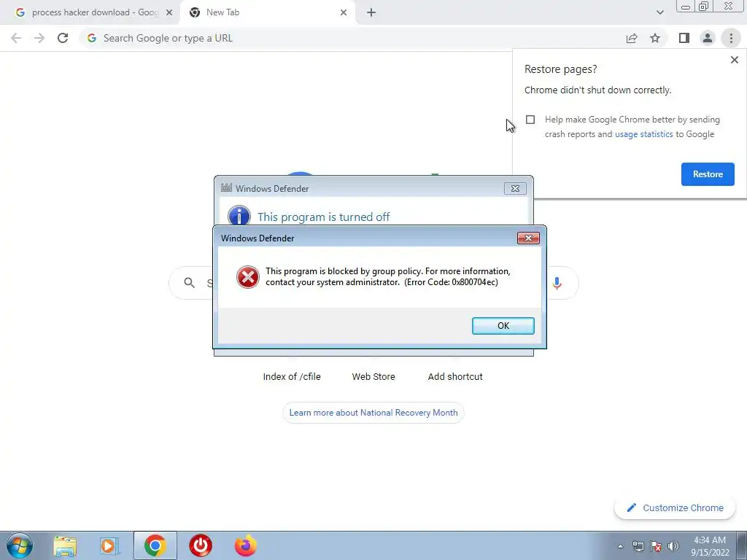Click the Google voice search microphone
This screenshot has height=560, width=747.
tap(557, 283)
